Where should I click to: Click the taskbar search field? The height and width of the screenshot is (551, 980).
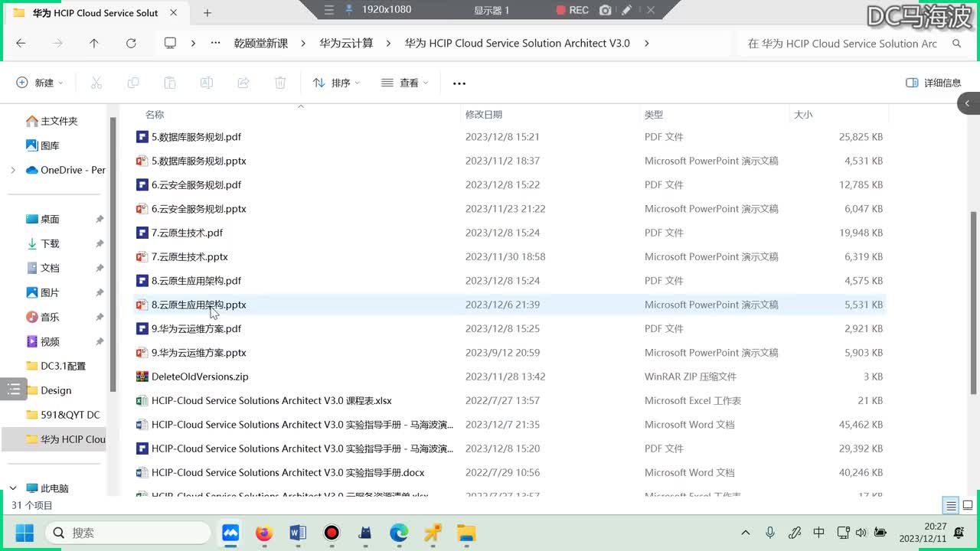pyautogui.click(x=128, y=533)
